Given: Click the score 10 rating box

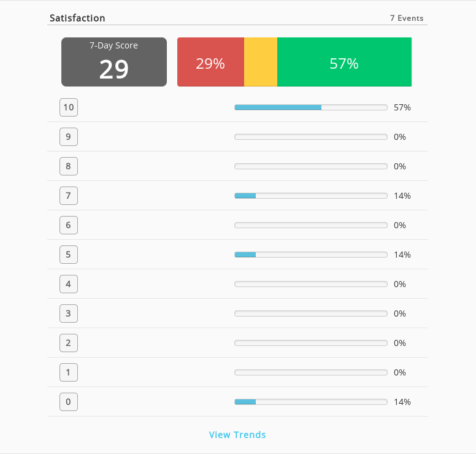Looking at the screenshot, I should coord(69,107).
